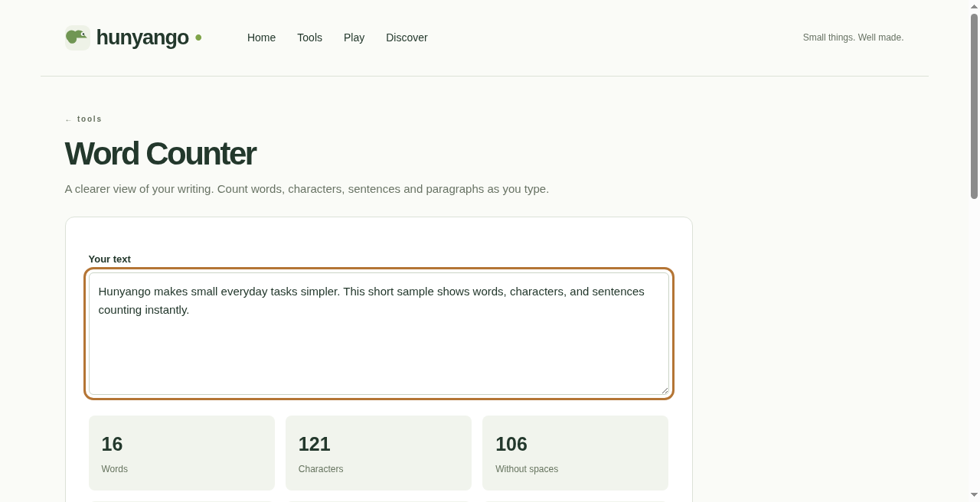Click the Word Counter heading
The image size is (980, 502).
160,154
